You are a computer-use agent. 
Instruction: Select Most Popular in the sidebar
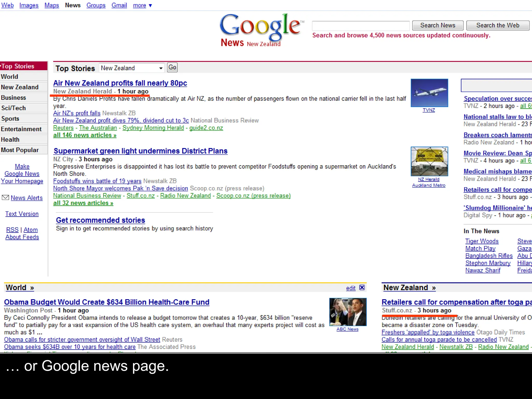coord(24,150)
